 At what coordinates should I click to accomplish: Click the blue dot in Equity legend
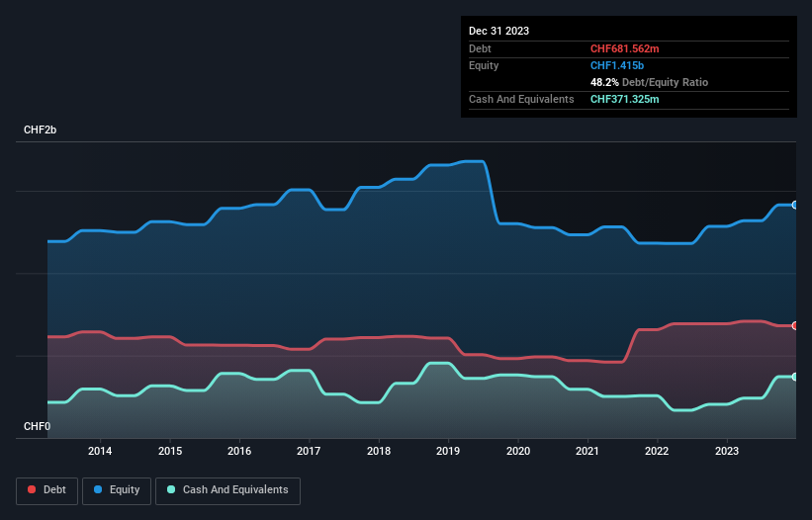100,490
